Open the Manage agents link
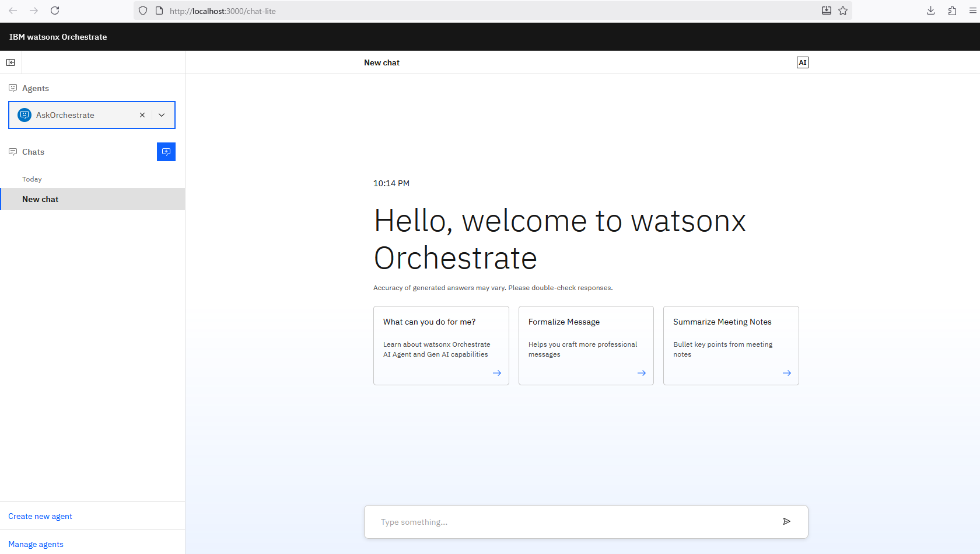This screenshot has width=980, height=554. (x=36, y=544)
